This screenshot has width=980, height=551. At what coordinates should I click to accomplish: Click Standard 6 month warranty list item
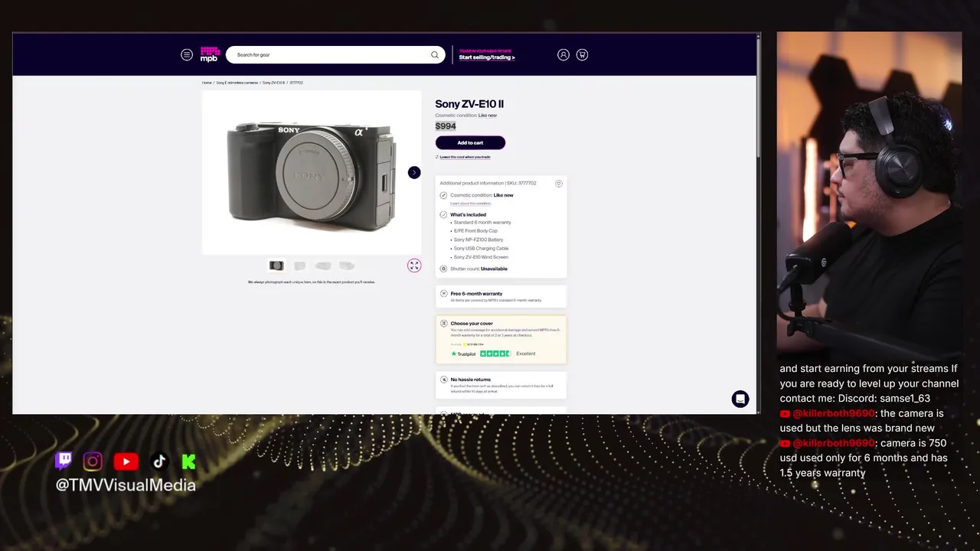tap(482, 222)
